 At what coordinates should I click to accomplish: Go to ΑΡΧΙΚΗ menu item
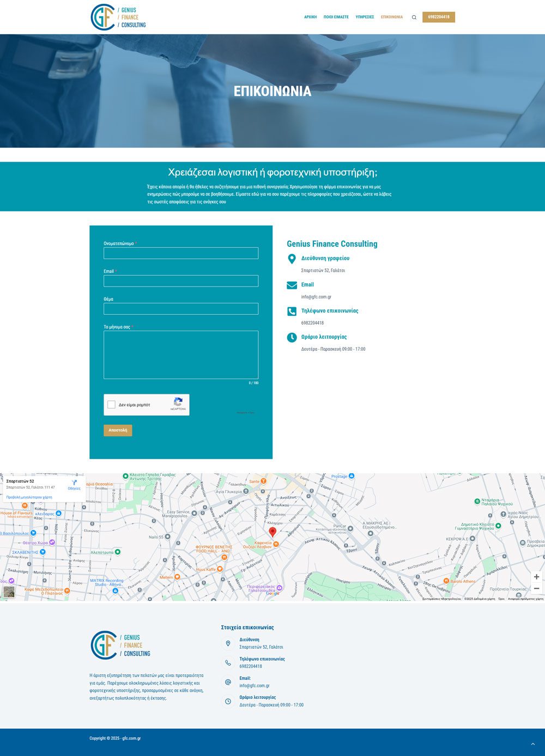pos(311,17)
